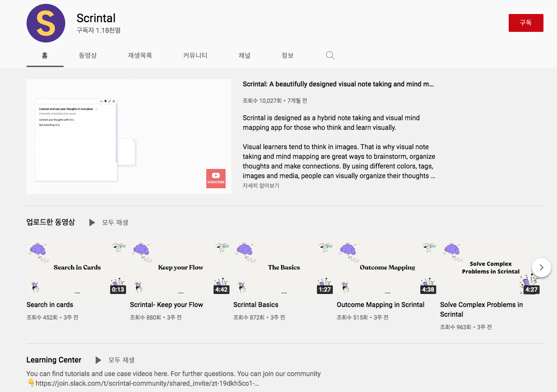
Task: Click the 조회수 10,027회 view count
Action: coord(262,101)
